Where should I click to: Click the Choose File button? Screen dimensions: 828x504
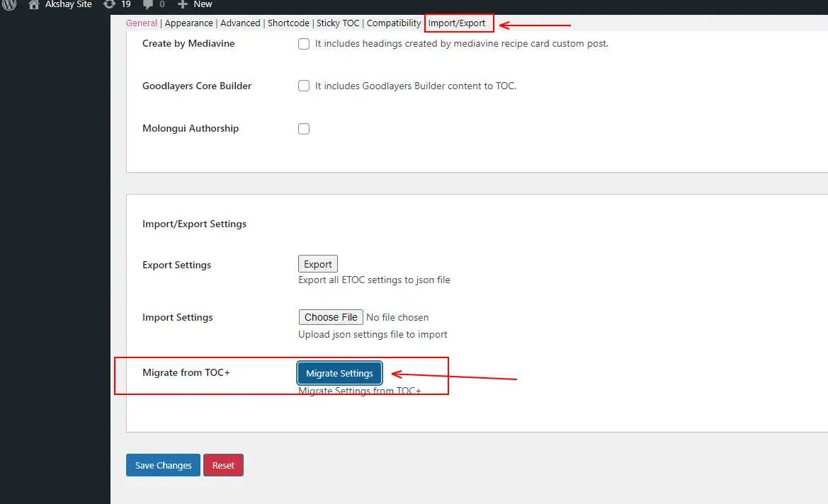(x=331, y=317)
